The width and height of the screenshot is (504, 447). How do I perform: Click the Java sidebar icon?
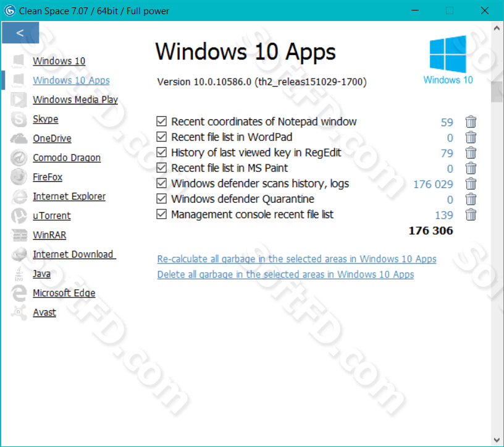tap(19, 273)
